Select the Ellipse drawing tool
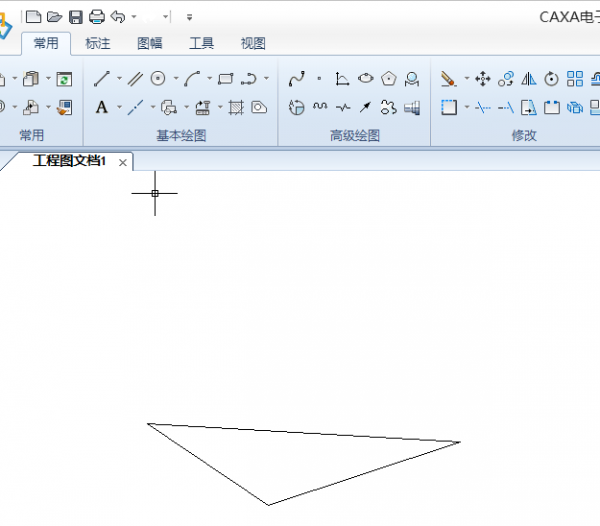This screenshot has width=600, height=526. point(366,79)
